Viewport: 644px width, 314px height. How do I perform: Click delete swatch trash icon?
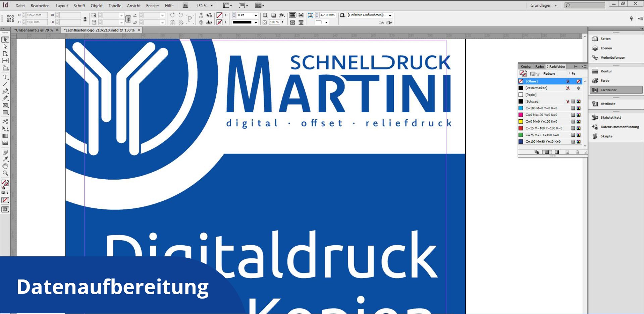[577, 152]
